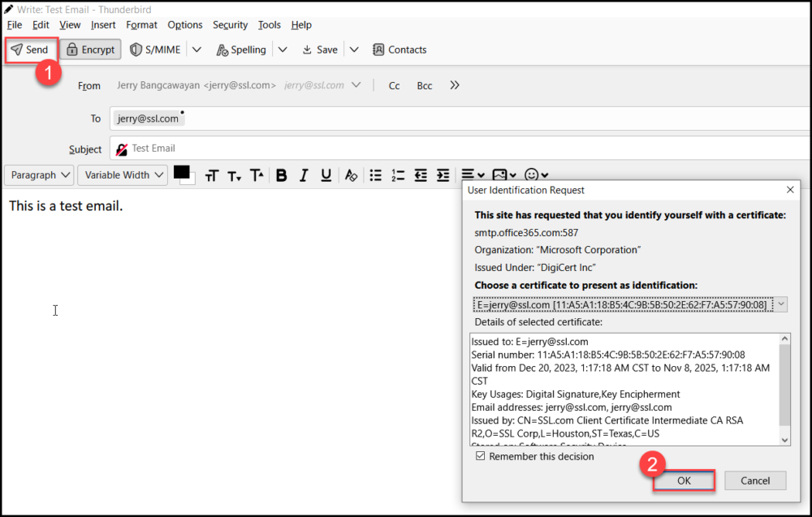Insert a numbered list
812x517 pixels.
click(x=398, y=175)
